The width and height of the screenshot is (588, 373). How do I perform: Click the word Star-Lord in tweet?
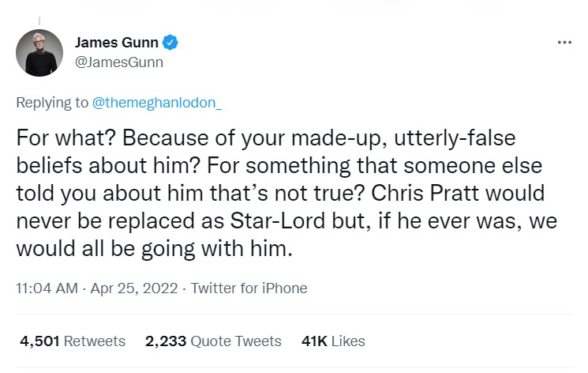coord(278,220)
